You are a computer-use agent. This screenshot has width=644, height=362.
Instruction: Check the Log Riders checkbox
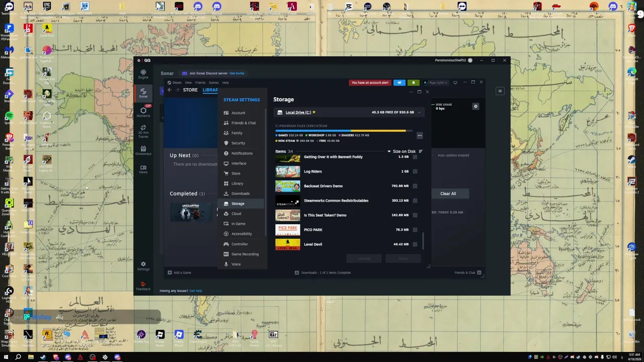click(415, 171)
